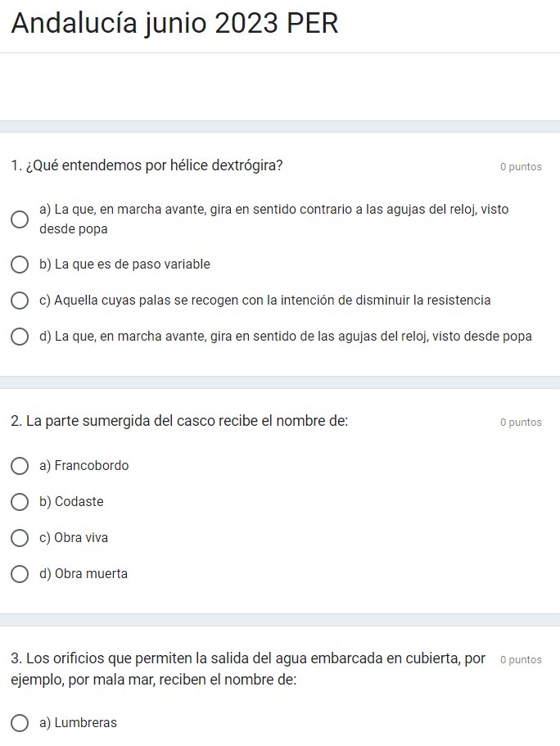Image resolution: width=560 pixels, height=746 pixels.
Task: Click the '0 puntos' label on question 2
Action: click(x=521, y=423)
